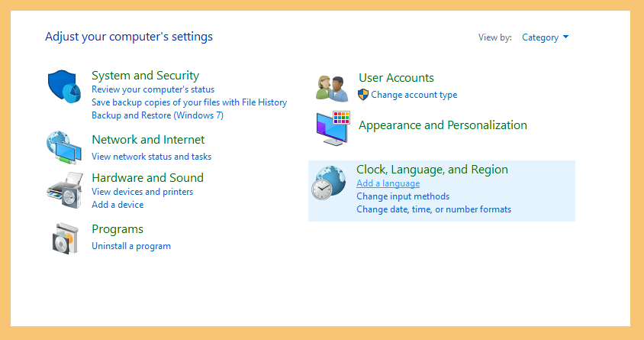Expand the View by Category dropdown

(x=545, y=37)
